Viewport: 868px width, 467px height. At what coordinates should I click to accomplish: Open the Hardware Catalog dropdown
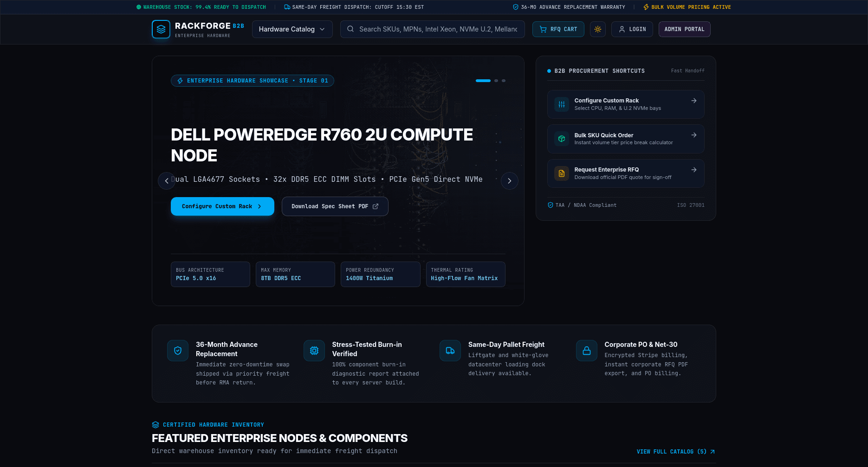click(x=292, y=29)
